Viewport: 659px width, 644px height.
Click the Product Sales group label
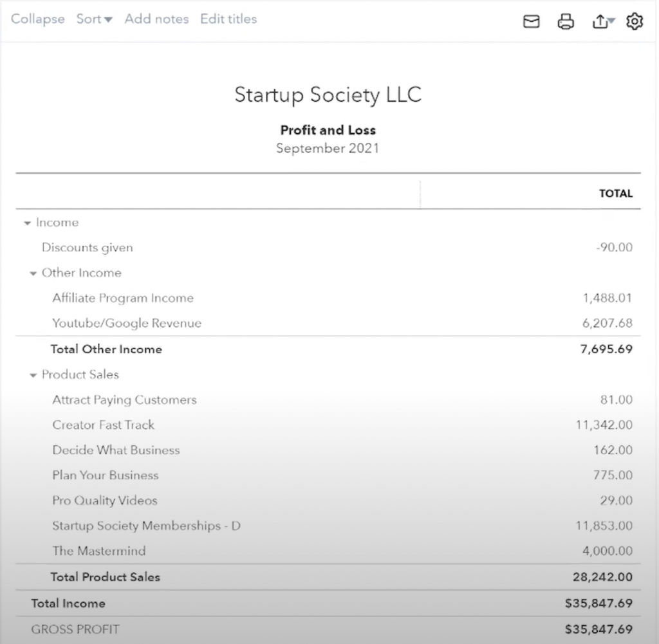click(80, 374)
